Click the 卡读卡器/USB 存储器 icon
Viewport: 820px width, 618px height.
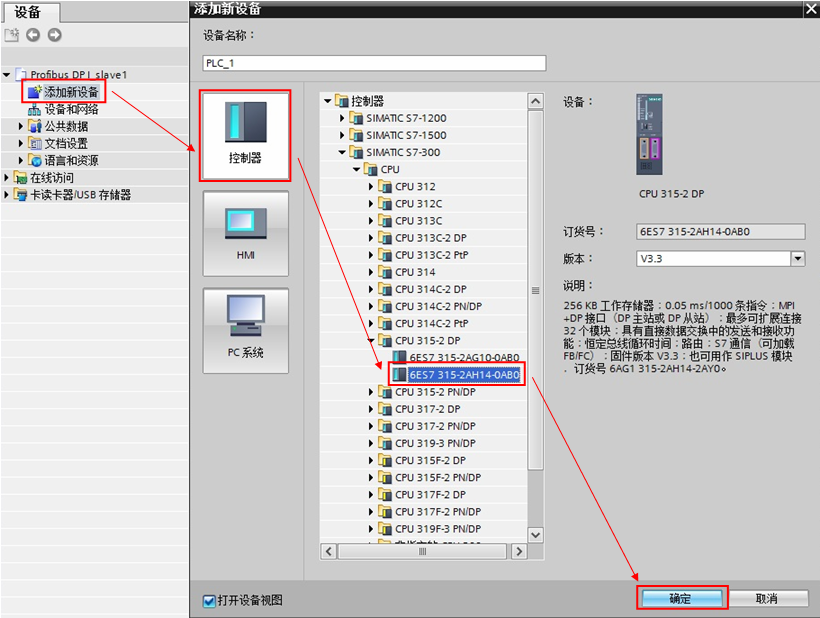pyautogui.click(x=20, y=195)
